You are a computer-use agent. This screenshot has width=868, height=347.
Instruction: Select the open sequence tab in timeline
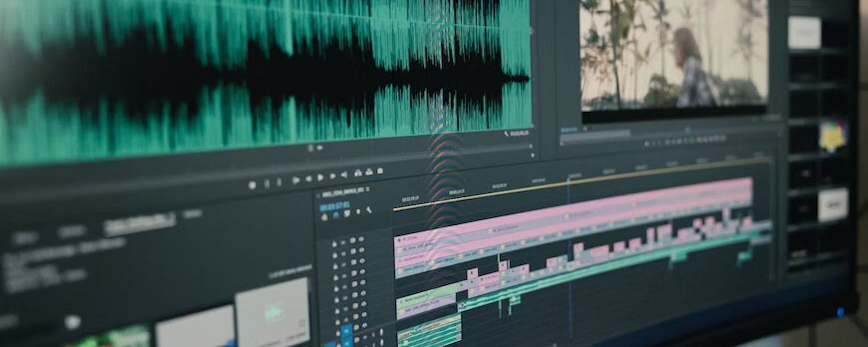[343, 193]
